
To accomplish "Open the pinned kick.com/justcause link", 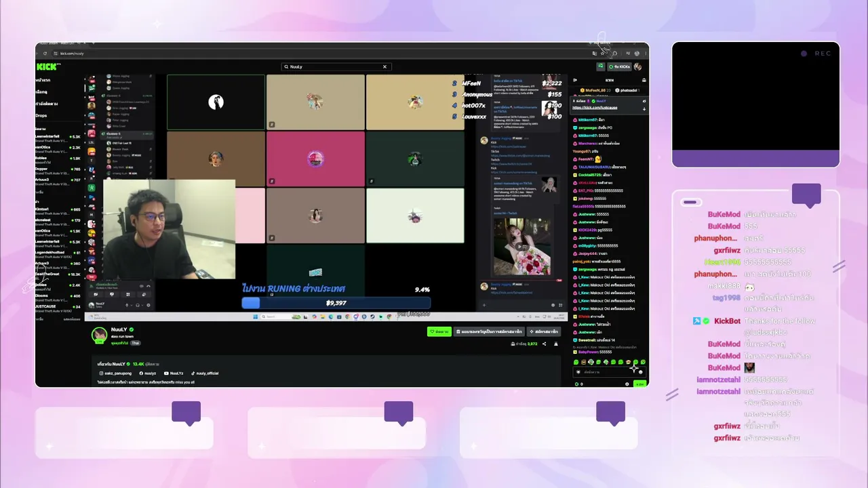I will [x=595, y=108].
